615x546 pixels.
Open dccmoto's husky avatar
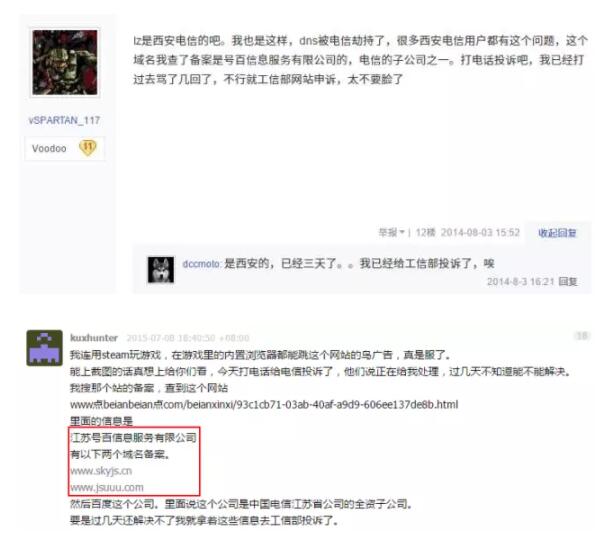pyautogui.click(x=161, y=269)
